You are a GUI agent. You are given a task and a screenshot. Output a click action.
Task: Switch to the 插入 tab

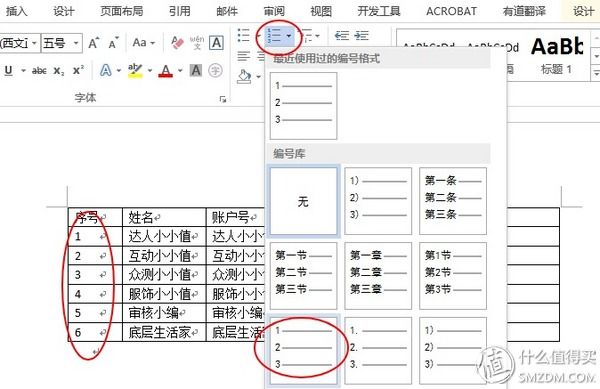click(x=17, y=11)
